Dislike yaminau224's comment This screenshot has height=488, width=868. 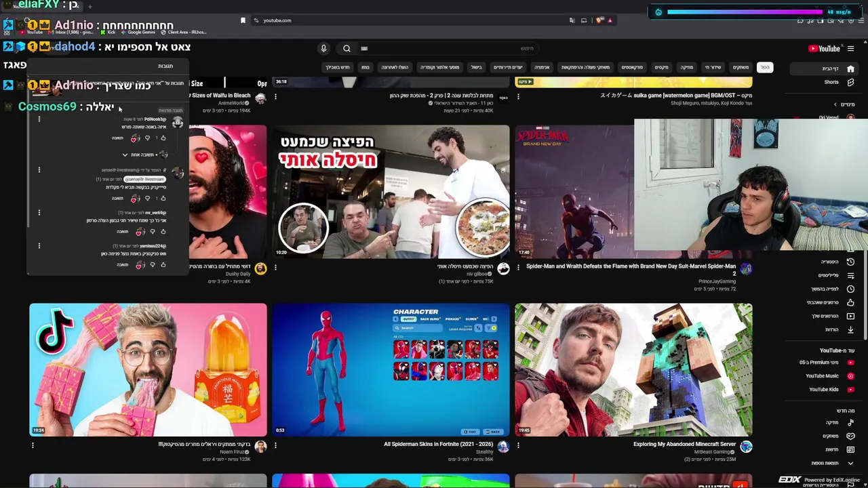tap(152, 265)
